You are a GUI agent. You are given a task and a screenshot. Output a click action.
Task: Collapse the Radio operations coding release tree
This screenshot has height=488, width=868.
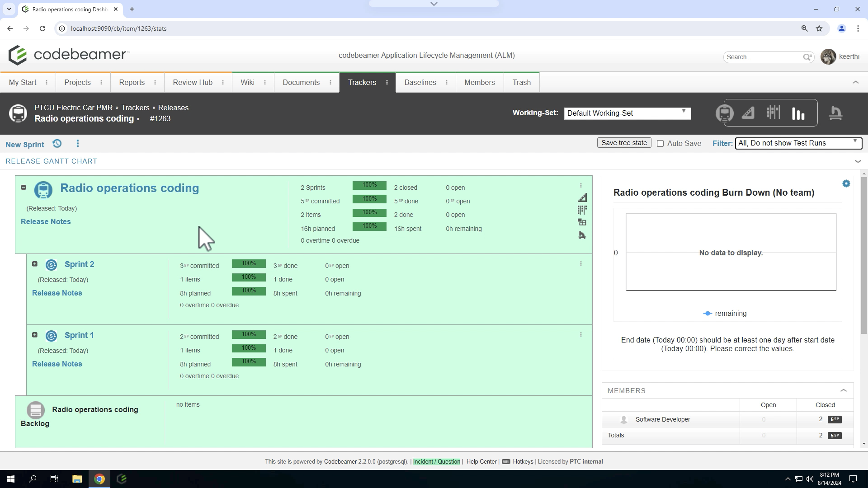(24, 187)
